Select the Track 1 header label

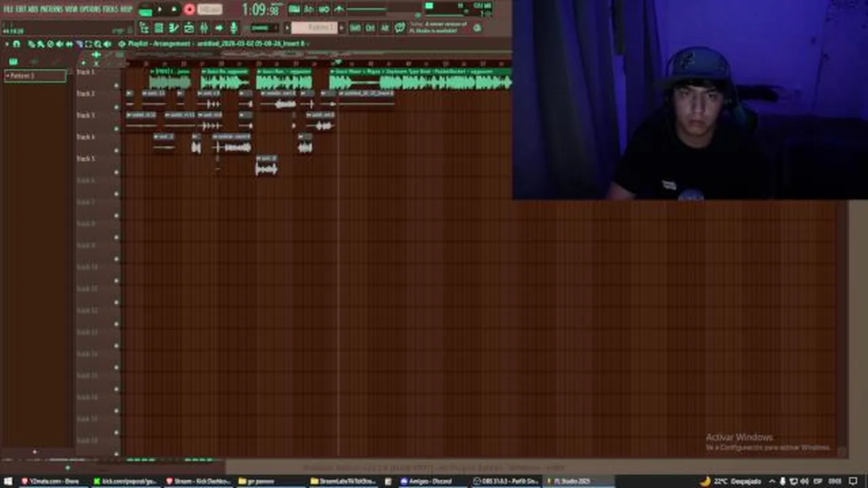(x=85, y=73)
